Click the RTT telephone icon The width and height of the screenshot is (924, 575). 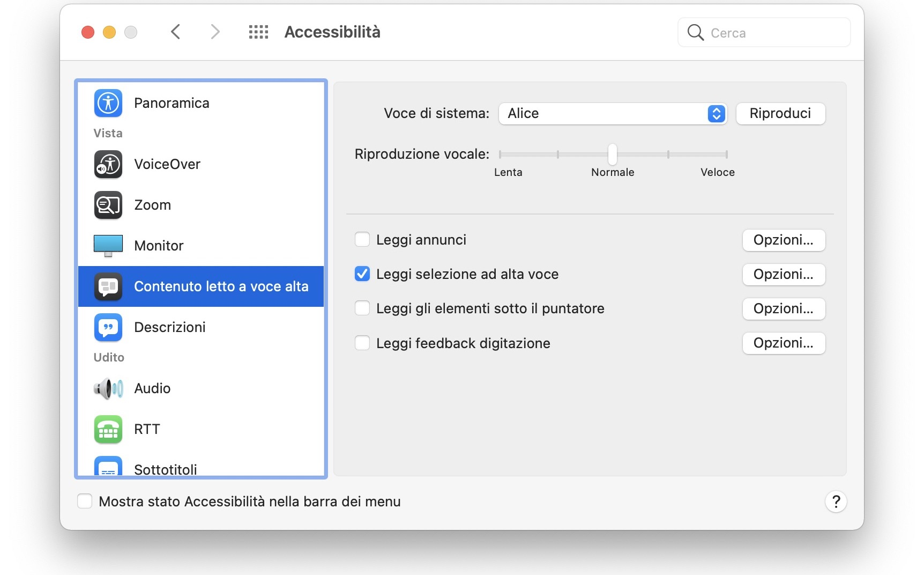click(x=108, y=429)
